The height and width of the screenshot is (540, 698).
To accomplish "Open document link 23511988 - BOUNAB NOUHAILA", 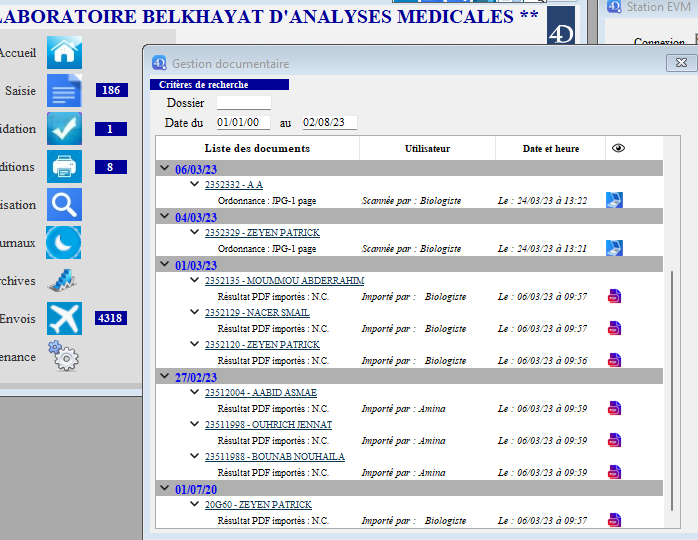I will click(274, 457).
